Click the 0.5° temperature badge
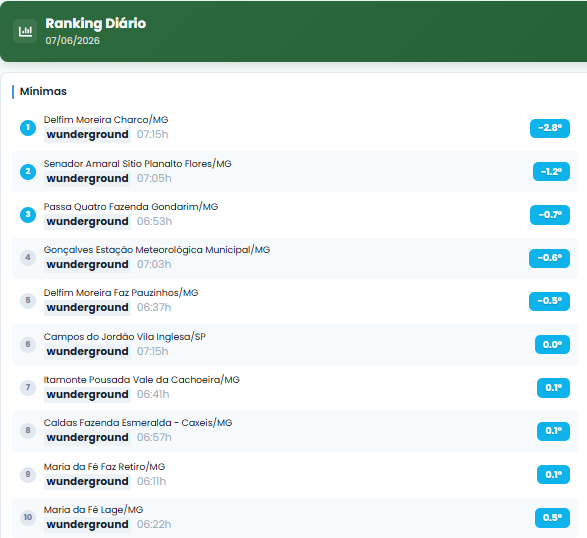Screen dimensions: 587x538 552,518
